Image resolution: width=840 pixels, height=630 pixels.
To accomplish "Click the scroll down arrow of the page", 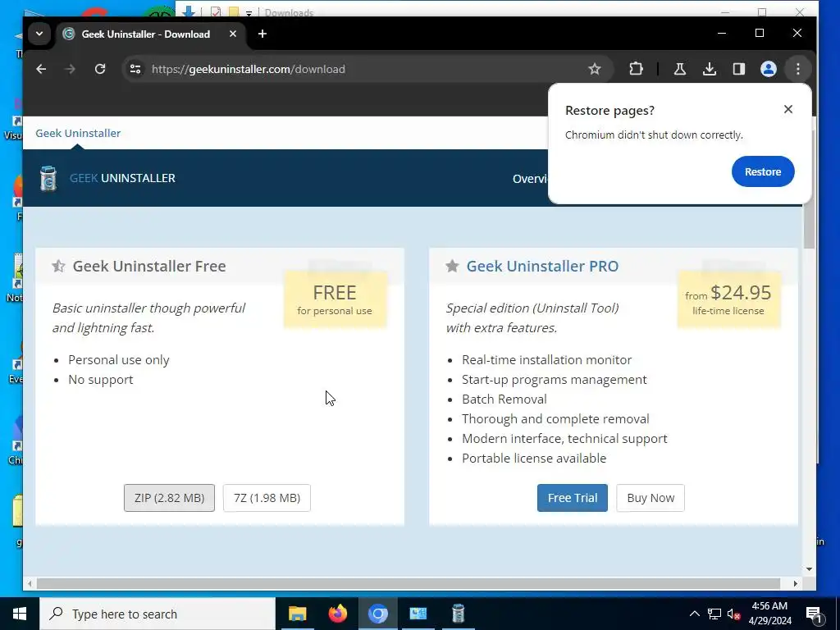I will (x=809, y=569).
